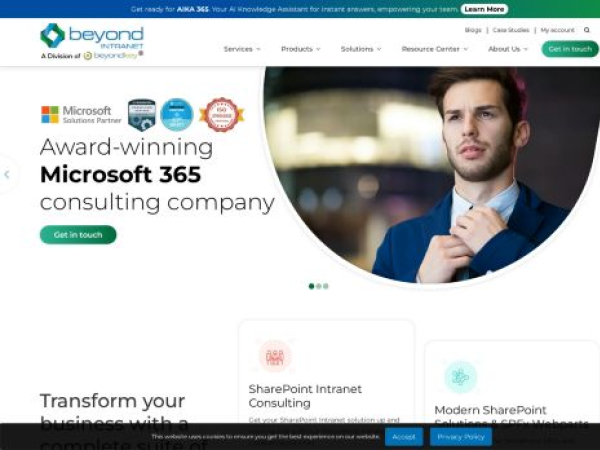This screenshot has width=600, height=450.
Task: Open the About Us menu
Action: (x=508, y=49)
